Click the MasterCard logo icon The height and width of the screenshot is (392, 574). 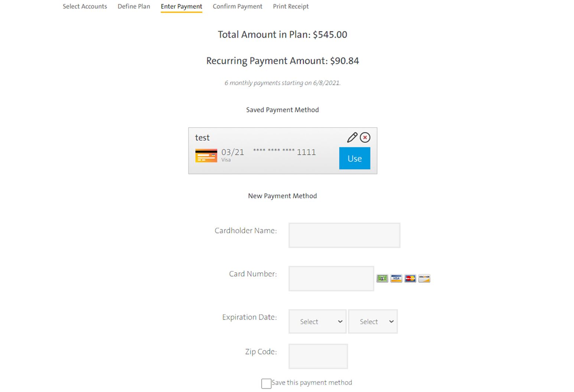(410, 278)
